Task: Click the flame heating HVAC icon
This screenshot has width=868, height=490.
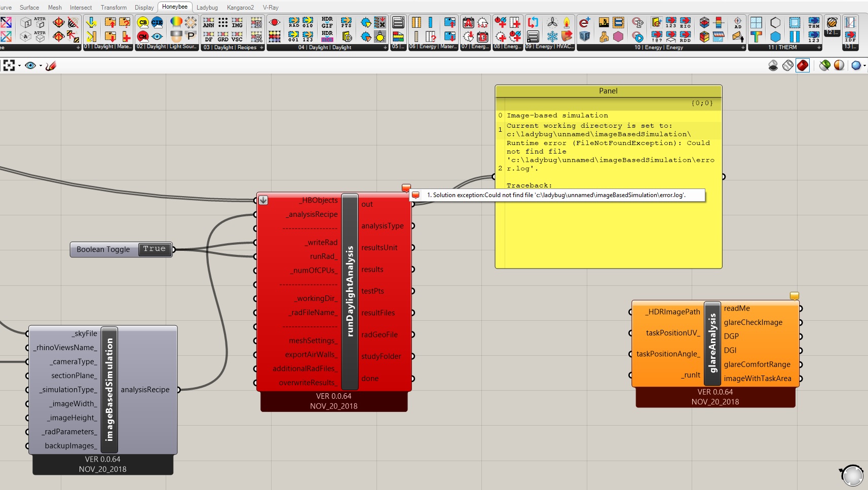Action: 567,22
